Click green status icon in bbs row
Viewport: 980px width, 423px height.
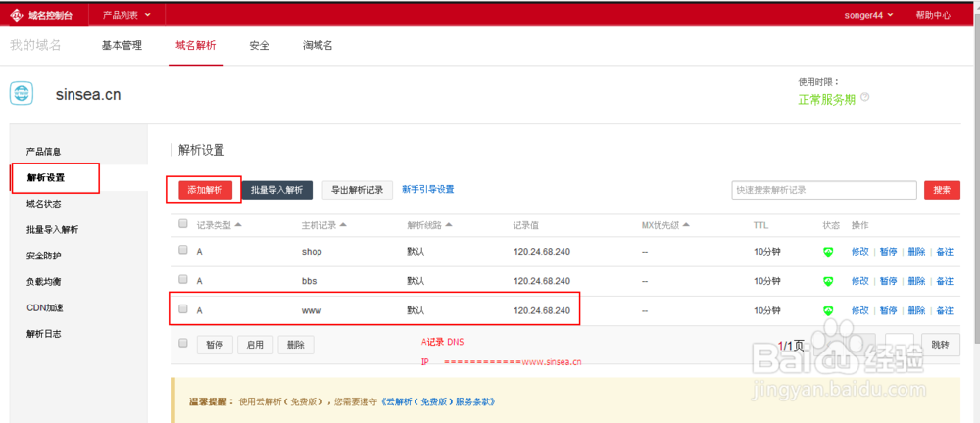[x=828, y=281]
